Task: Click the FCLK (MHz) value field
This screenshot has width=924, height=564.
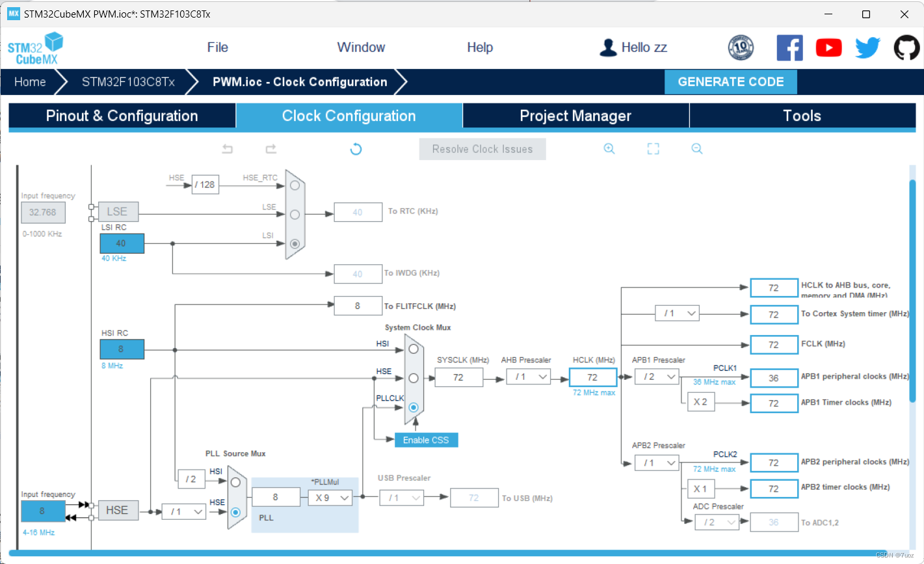Action: click(x=774, y=345)
